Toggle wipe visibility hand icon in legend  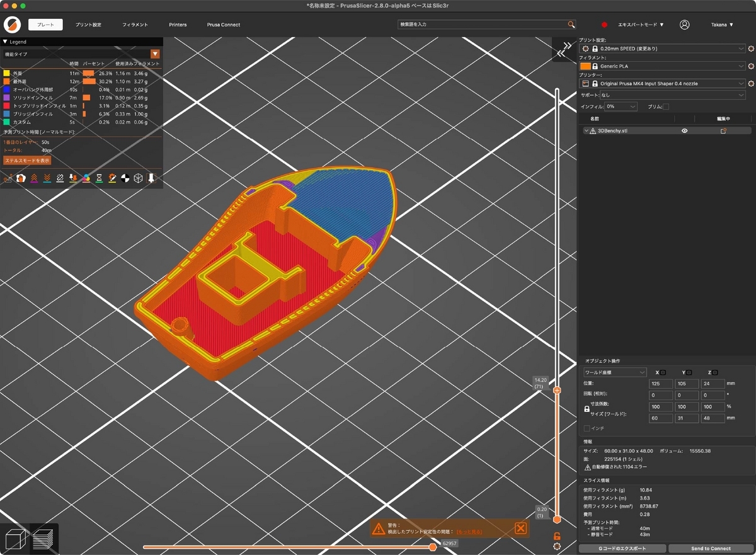click(x=21, y=178)
